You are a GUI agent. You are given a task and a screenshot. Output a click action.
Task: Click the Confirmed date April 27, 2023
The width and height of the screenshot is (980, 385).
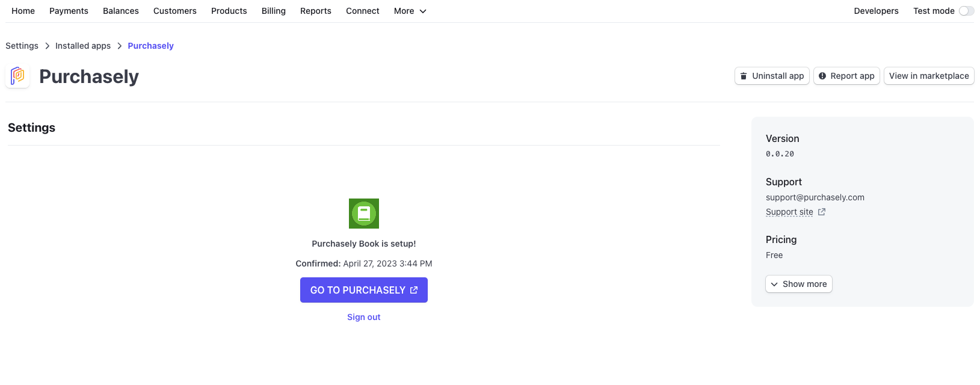coord(387,263)
